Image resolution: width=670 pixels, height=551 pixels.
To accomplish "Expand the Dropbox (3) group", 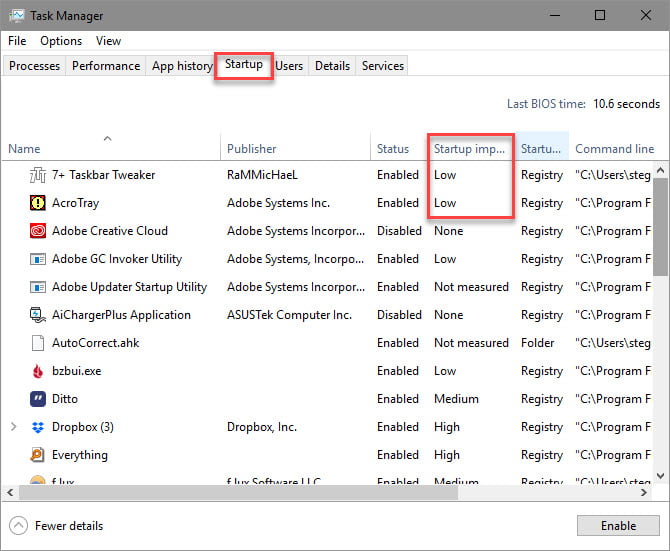I will coord(14,427).
